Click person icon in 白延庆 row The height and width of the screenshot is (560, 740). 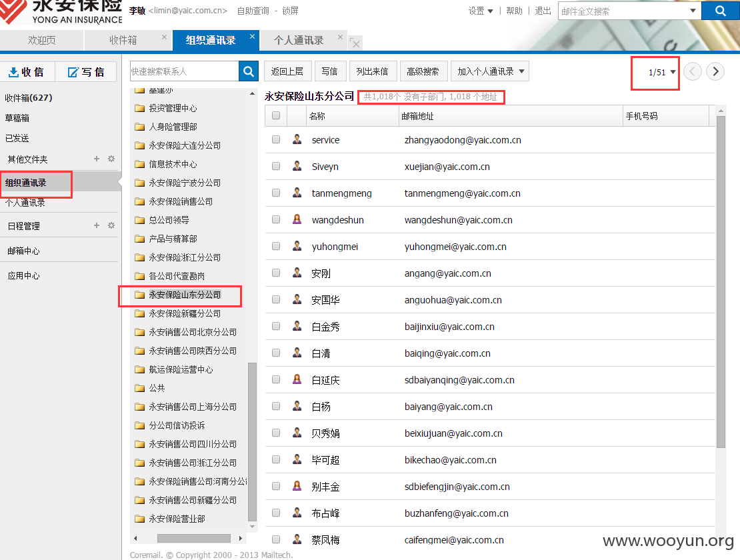297,379
